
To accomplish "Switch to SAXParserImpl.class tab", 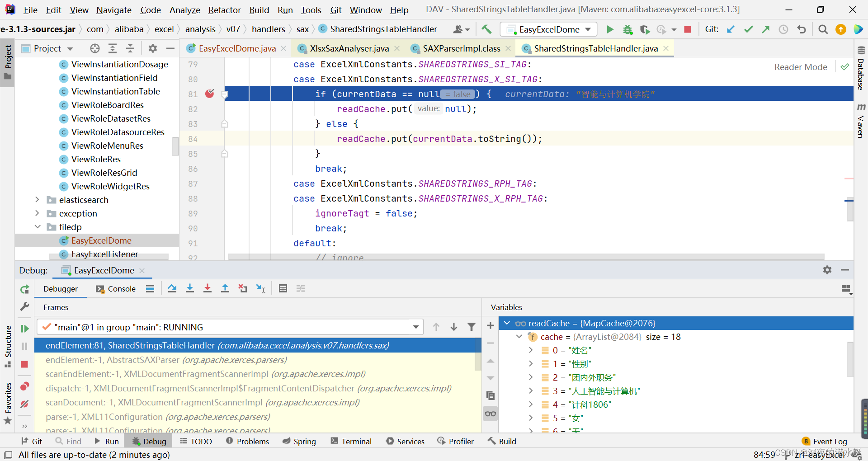I will point(461,48).
